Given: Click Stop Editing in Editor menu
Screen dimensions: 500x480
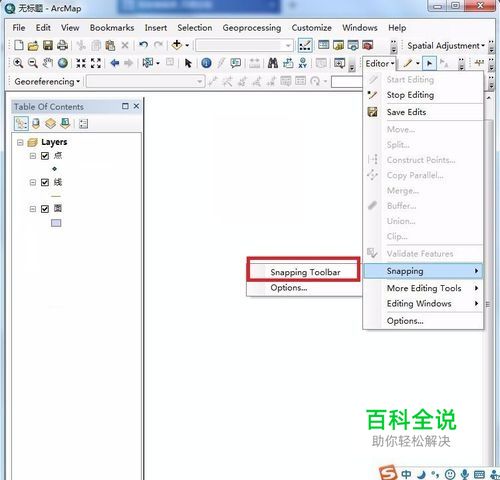Looking at the screenshot, I should point(423,95).
